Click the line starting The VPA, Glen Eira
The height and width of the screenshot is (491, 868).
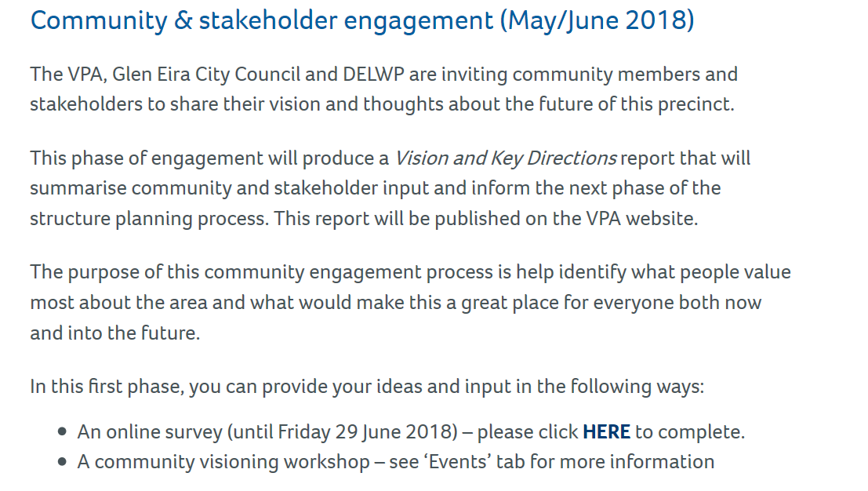click(383, 75)
